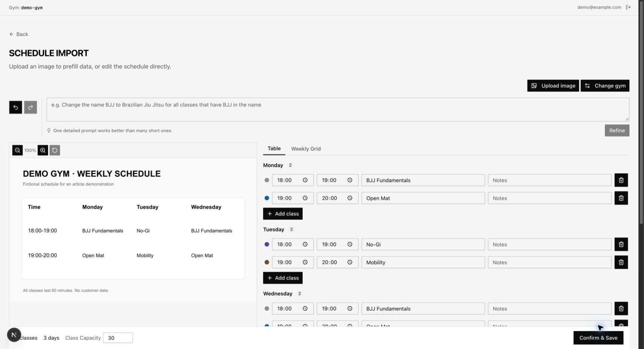This screenshot has width=644, height=349.
Task: Pick the blue color dot for Monday Open Mat
Action: click(267, 198)
